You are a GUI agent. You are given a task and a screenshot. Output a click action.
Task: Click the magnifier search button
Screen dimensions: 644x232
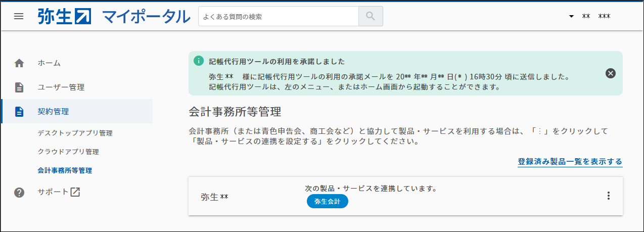tap(371, 16)
